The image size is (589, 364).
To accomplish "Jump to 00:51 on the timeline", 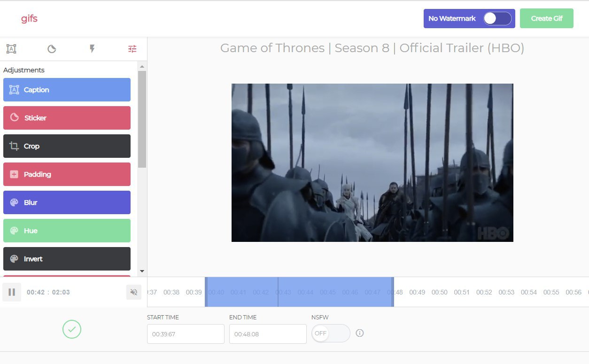I will coord(462,292).
